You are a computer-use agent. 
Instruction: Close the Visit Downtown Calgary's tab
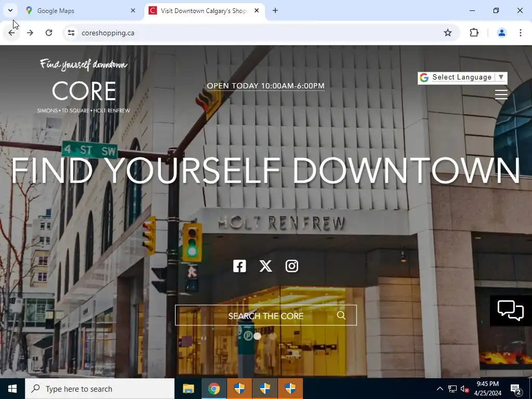click(x=257, y=10)
